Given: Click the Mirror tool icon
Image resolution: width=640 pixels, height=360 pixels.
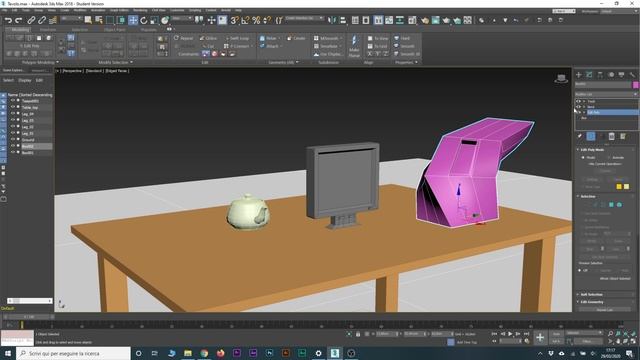Looking at the screenshot, I should (332, 20).
